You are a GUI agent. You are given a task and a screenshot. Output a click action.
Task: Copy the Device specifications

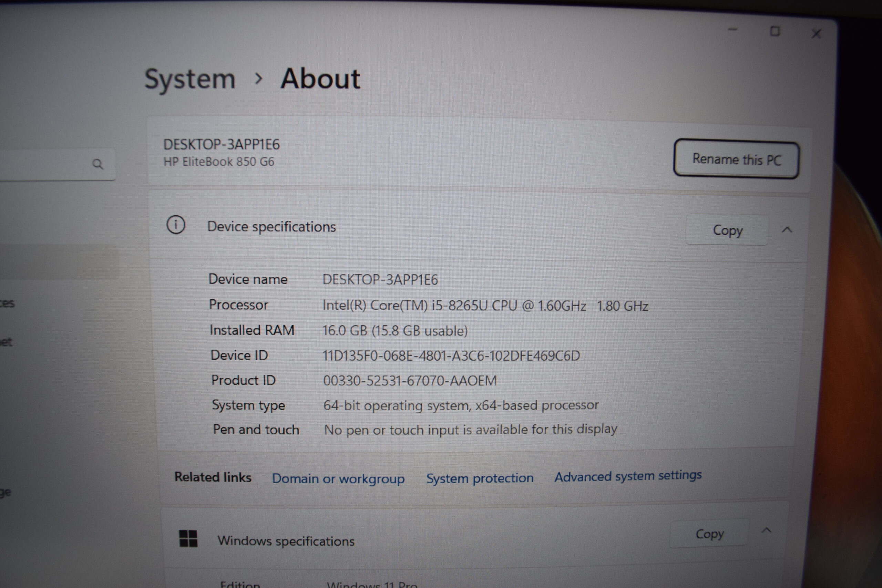pyautogui.click(x=727, y=230)
